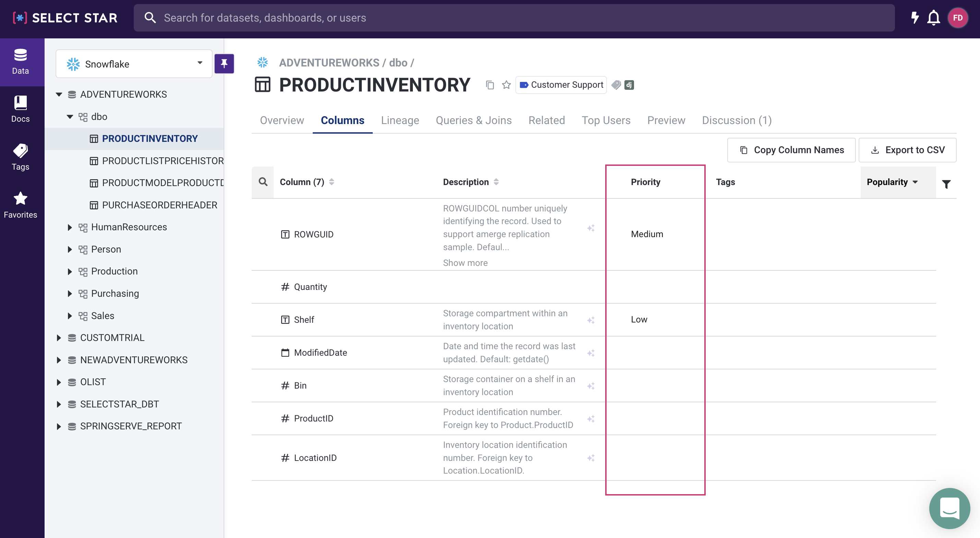This screenshot has width=980, height=538.
Task: Click the column search magnifier icon
Action: 263,182
